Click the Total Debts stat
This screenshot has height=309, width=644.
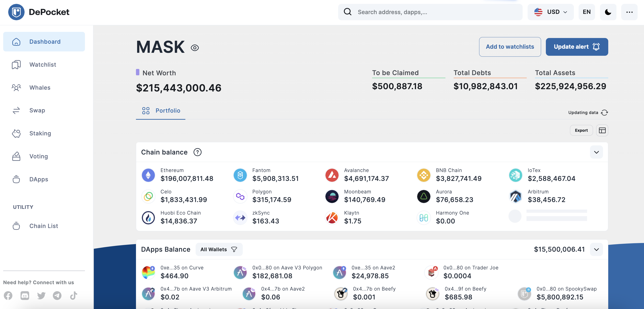(490, 80)
